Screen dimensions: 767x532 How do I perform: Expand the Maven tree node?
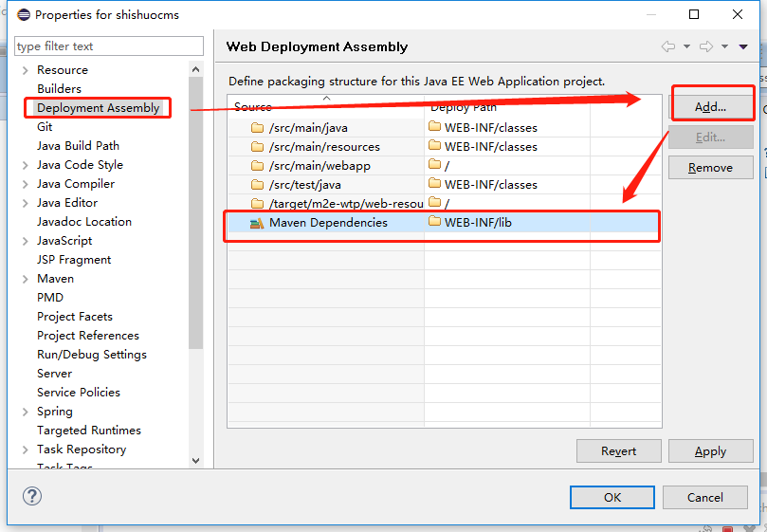point(26,279)
